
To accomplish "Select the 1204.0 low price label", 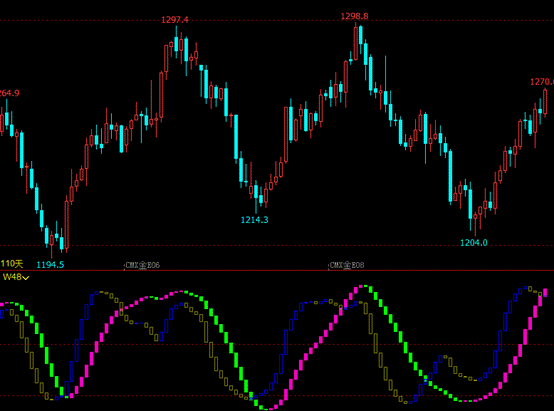I will tap(474, 243).
